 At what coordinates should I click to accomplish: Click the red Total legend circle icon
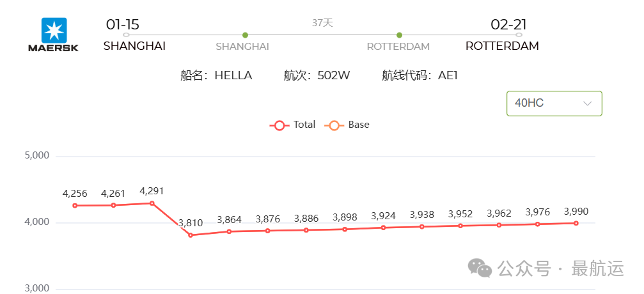279,125
